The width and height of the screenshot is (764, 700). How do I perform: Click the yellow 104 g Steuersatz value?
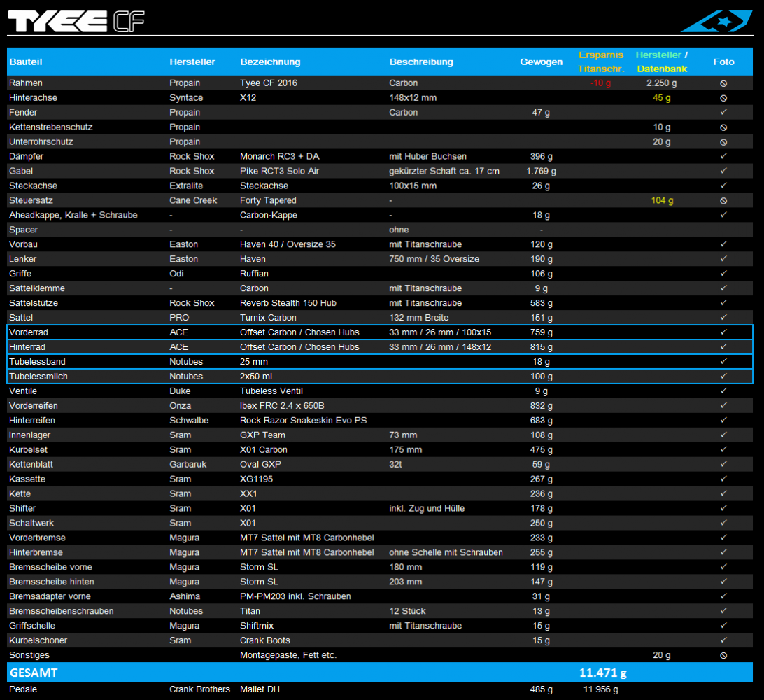point(662,200)
